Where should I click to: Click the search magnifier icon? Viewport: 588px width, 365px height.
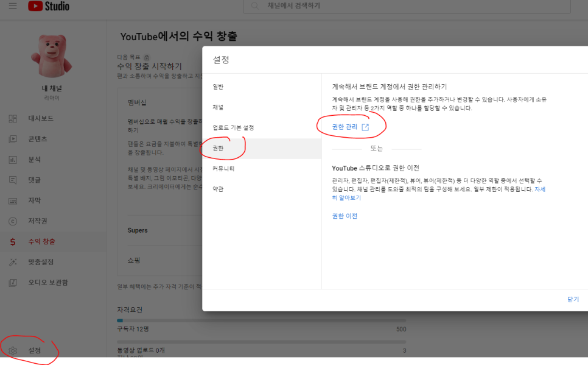click(255, 5)
